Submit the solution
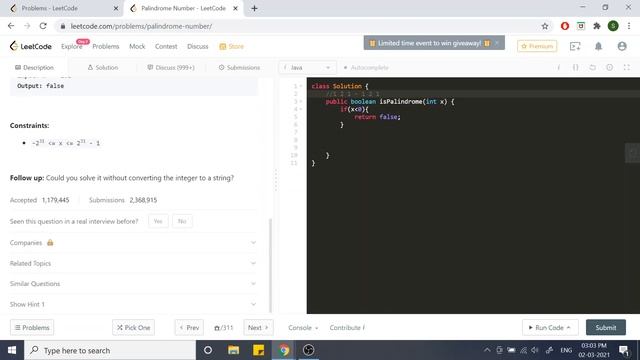Image resolution: width=640 pixels, height=360 pixels. point(606,327)
